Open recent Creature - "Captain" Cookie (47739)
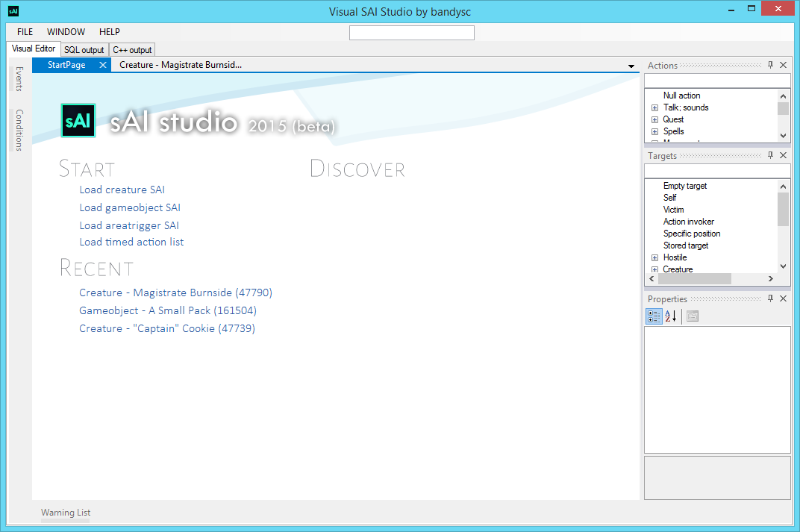The height and width of the screenshot is (532, 800). 167,328
